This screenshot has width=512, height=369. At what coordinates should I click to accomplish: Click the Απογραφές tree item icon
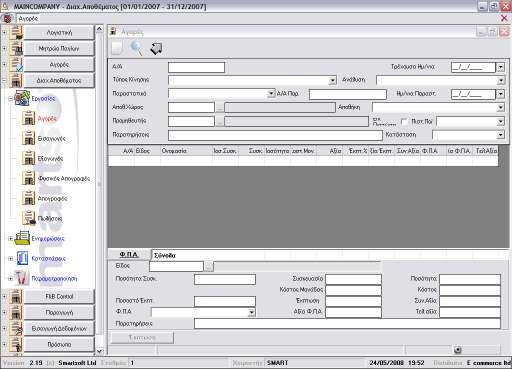[x=29, y=198]
